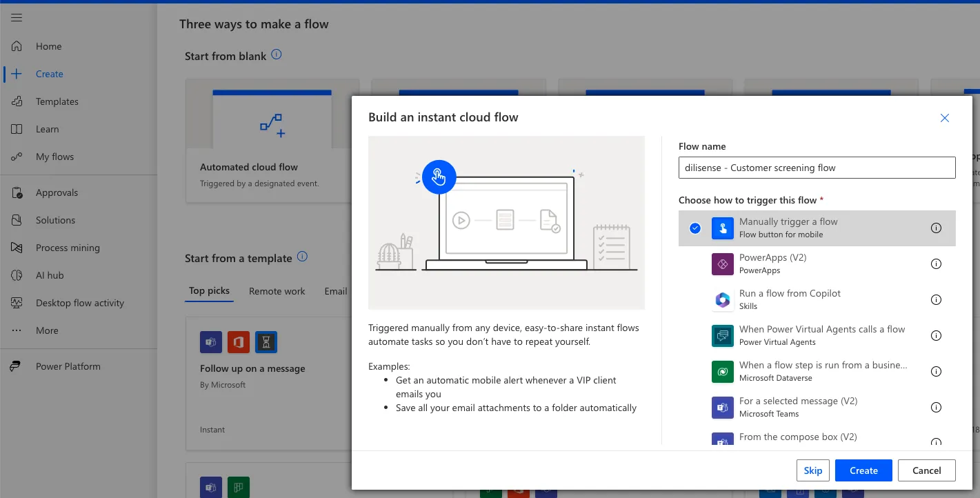This screenshot has width=980, height=498.
Task: Click the Manually trigger a flow icon
Action: (x=723, y=228)
